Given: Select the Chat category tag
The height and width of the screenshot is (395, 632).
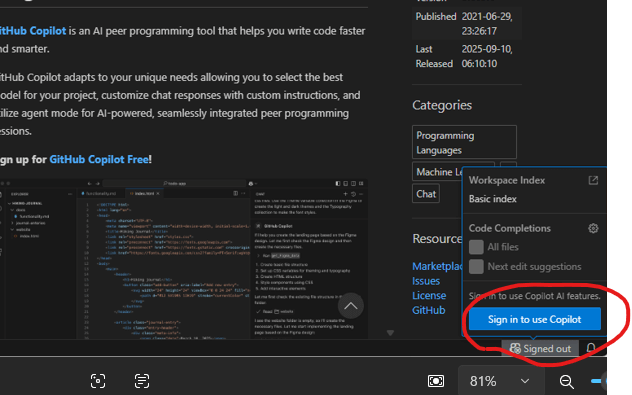Looking at the screenshot, I should [426, 194].
